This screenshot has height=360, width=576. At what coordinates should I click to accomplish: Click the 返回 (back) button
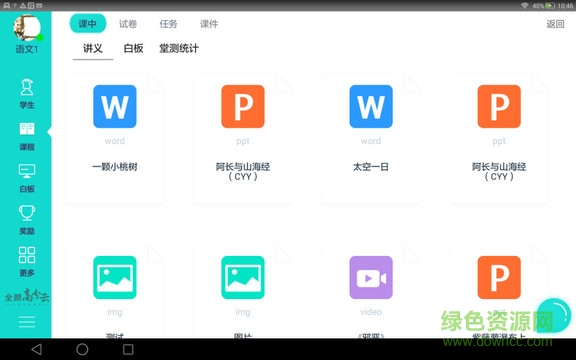tap(555, 24)
